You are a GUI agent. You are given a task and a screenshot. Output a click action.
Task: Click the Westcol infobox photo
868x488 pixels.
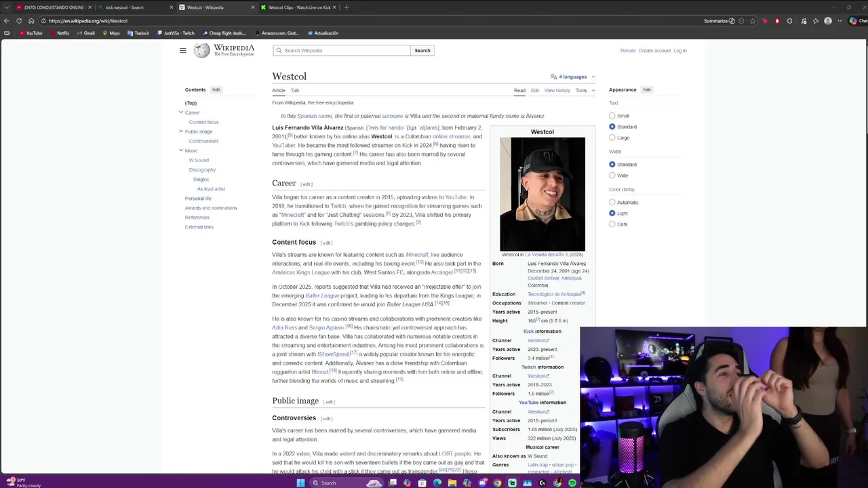click(542, 194)
